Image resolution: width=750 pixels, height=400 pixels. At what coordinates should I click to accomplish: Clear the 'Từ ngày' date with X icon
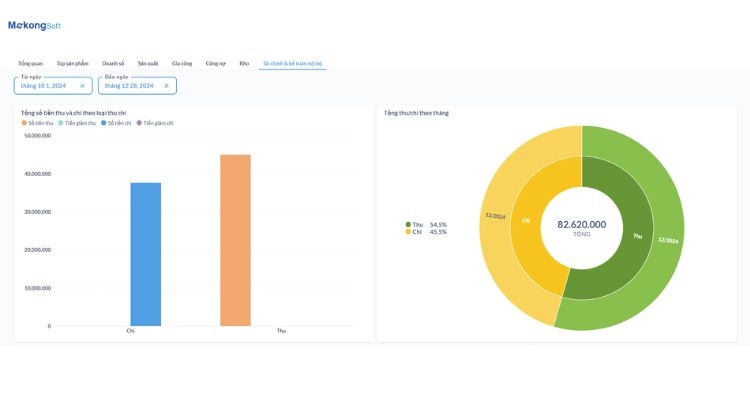[82, 86]
